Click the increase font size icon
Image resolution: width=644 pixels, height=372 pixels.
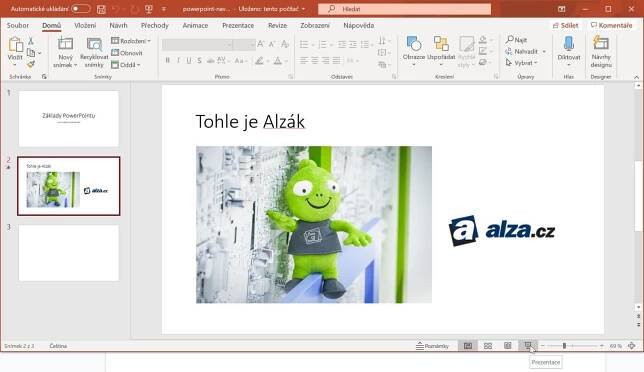point(261,44)
